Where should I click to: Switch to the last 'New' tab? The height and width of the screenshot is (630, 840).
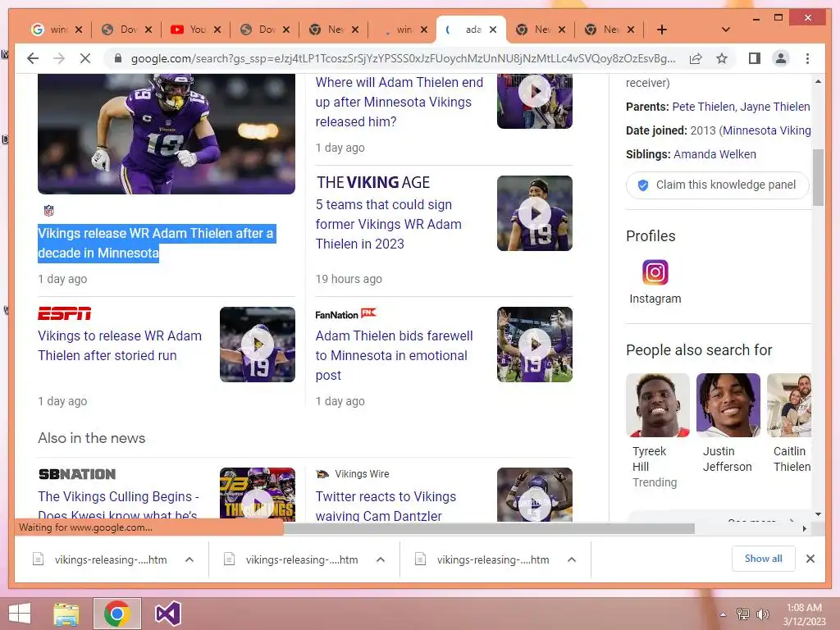click(603, 30)
